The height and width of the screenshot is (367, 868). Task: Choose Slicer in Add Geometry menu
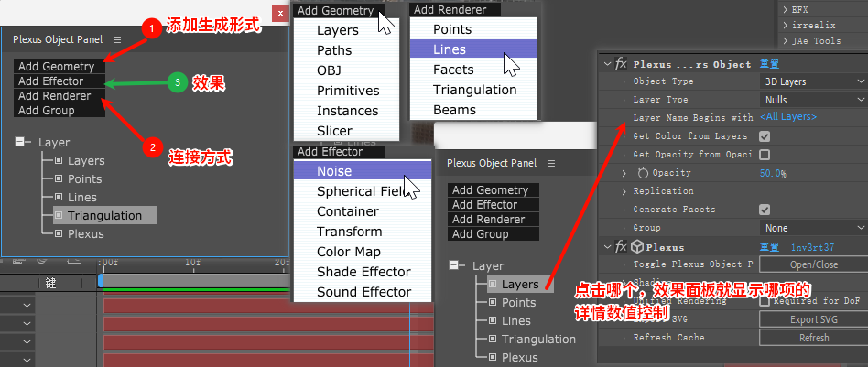pos(346,131)
